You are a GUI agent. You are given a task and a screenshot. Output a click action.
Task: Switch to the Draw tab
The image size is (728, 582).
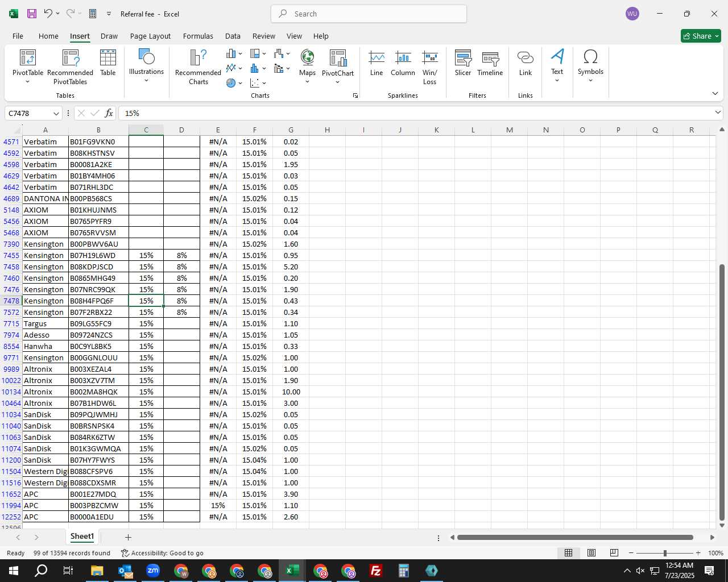coord(109,36)
